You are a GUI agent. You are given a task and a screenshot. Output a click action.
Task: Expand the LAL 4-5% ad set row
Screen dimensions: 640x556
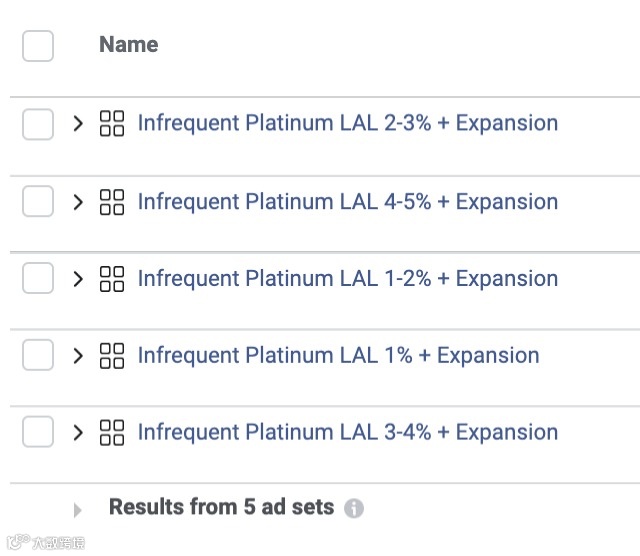tap(78, 202)
